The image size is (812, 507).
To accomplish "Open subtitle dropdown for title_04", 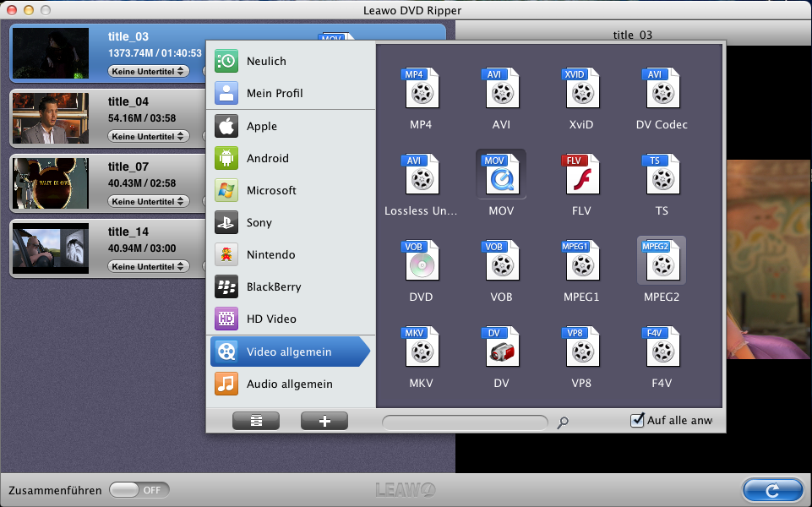I will pos(149,136).
